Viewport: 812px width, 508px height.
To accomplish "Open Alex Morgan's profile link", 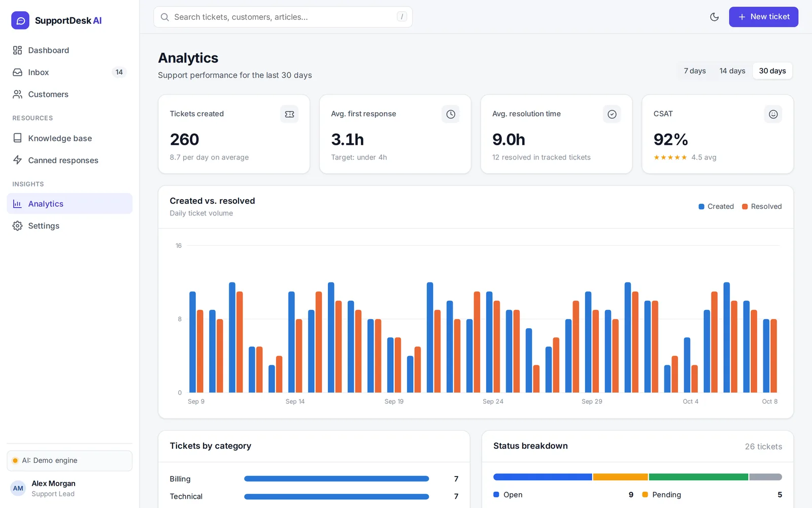I will [70, 488].
